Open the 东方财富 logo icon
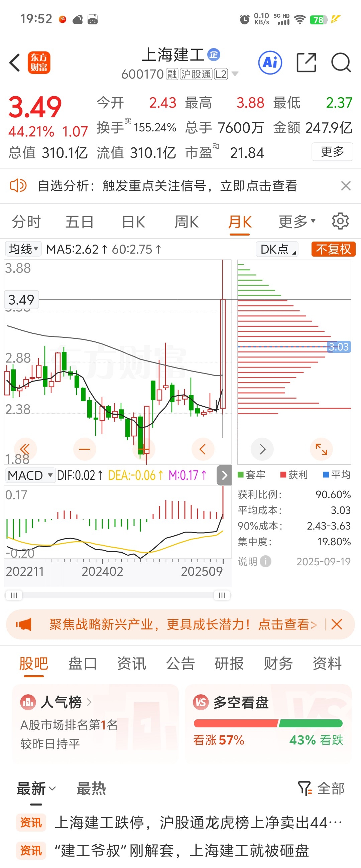The height and width of the screenshot is (868, 361). tap(39, 63)
